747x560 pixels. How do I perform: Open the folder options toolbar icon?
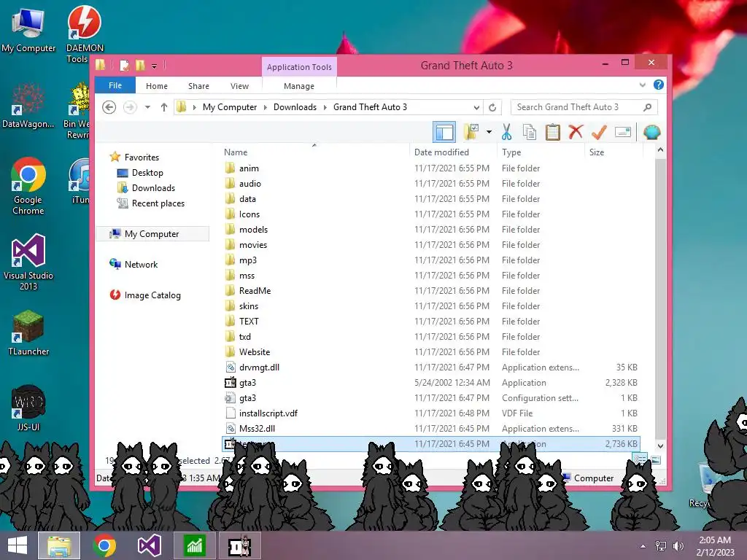pos(471,132)
